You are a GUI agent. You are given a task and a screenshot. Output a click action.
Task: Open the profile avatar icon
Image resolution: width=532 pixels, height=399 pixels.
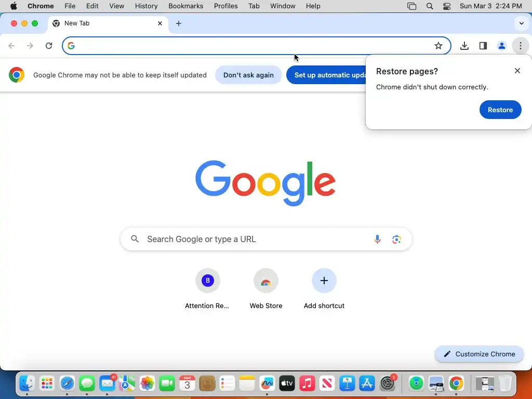click(x=501, y=46)
